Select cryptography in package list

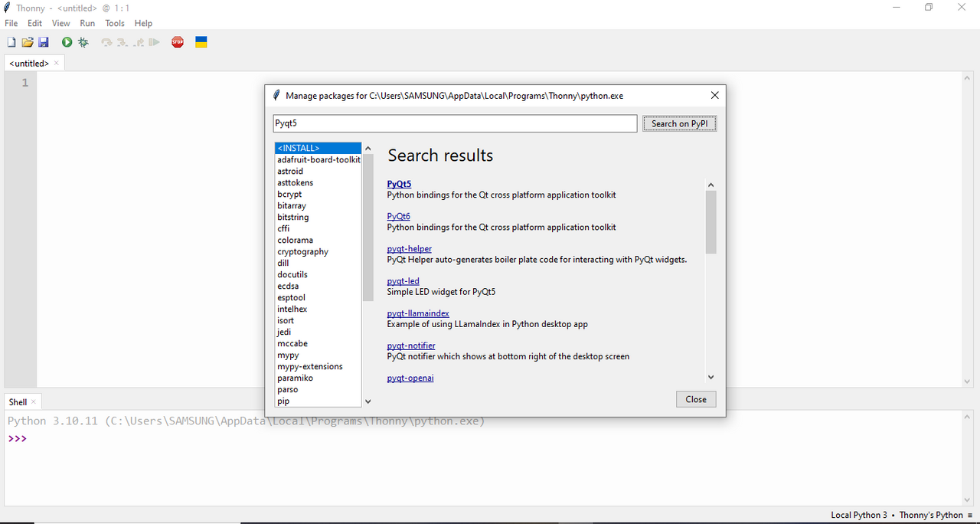tap(318, 251)
